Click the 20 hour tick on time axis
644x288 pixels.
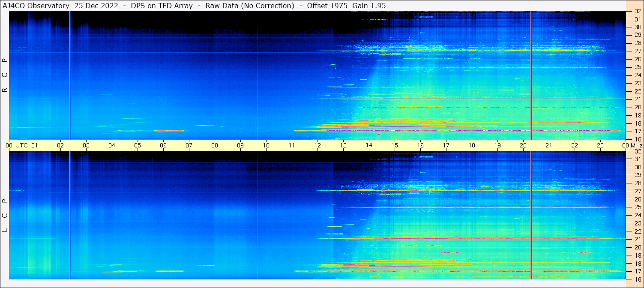point(523,145)
